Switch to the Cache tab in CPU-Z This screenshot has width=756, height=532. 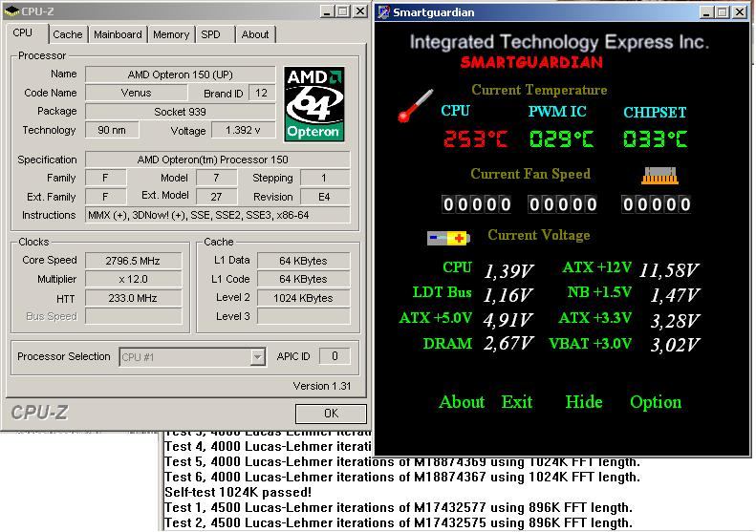click(68, 34)
